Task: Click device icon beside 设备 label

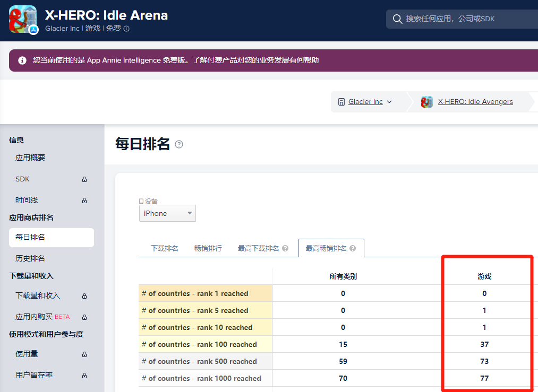Action: click(141, 201)
